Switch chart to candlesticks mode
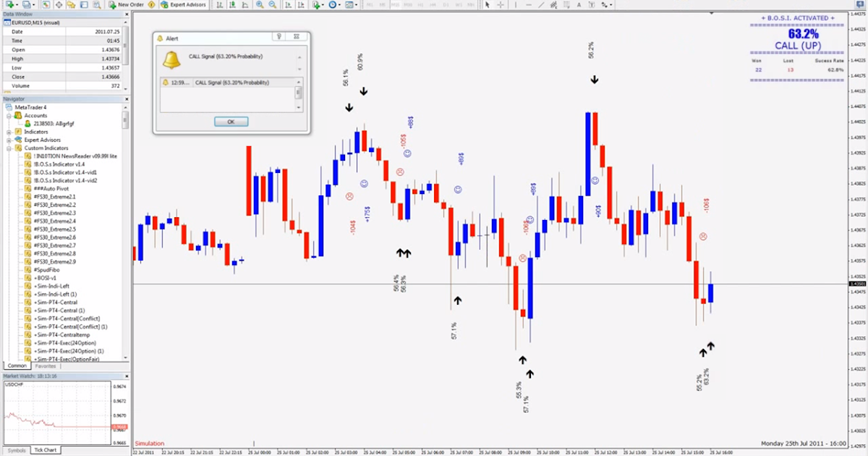This screenshot has width=868, height=456. [232, 4]
